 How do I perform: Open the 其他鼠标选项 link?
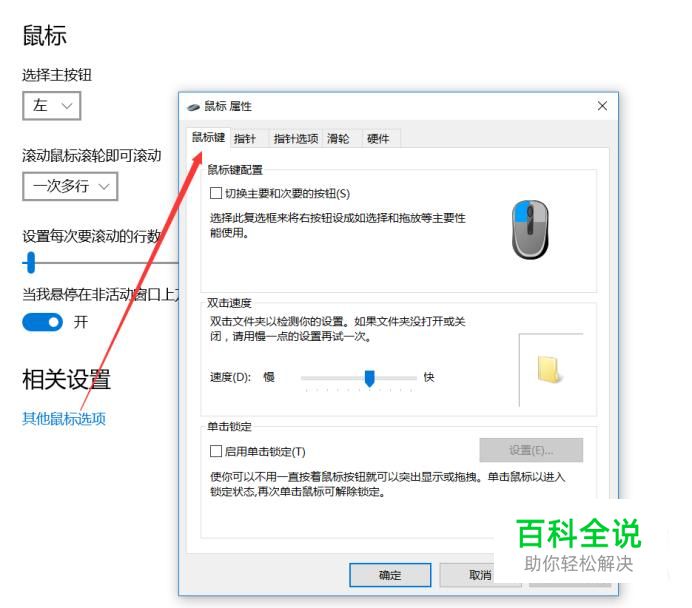point(64,418)
